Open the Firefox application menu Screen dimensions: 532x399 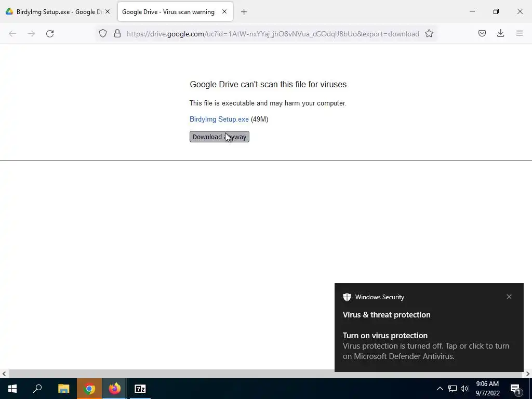[520, 33]
